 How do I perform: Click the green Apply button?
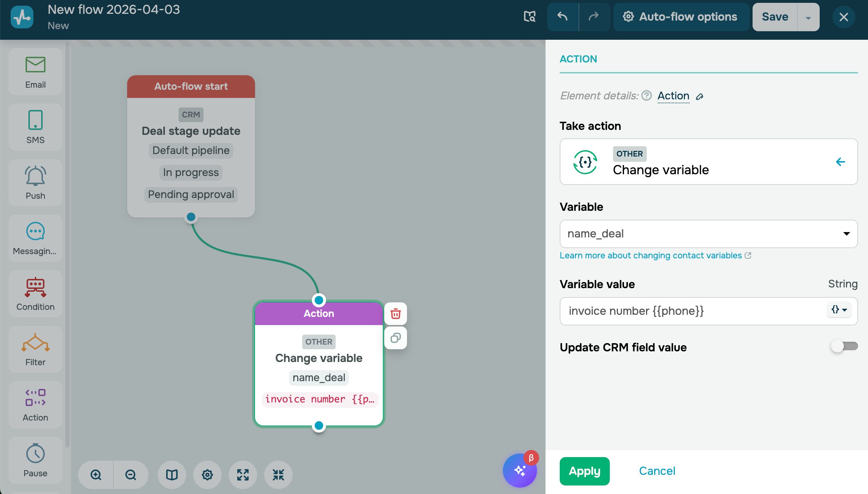(x=584, y=471)
